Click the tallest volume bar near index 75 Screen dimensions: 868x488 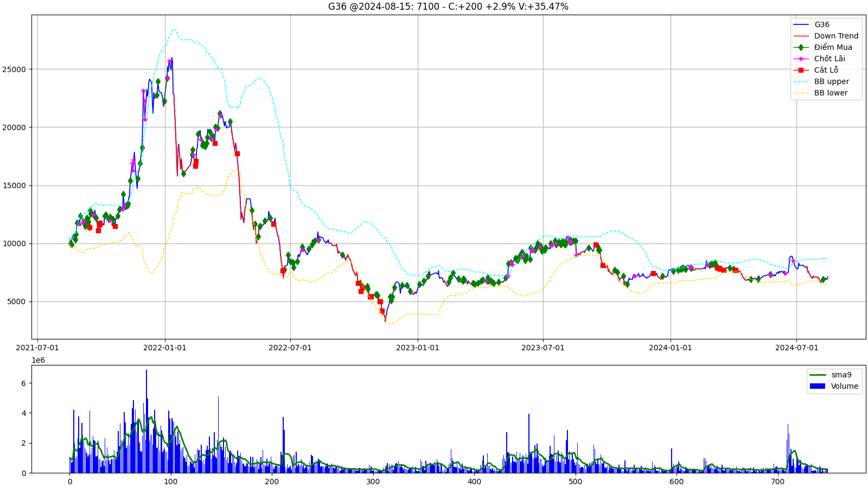tap(146, 421)
